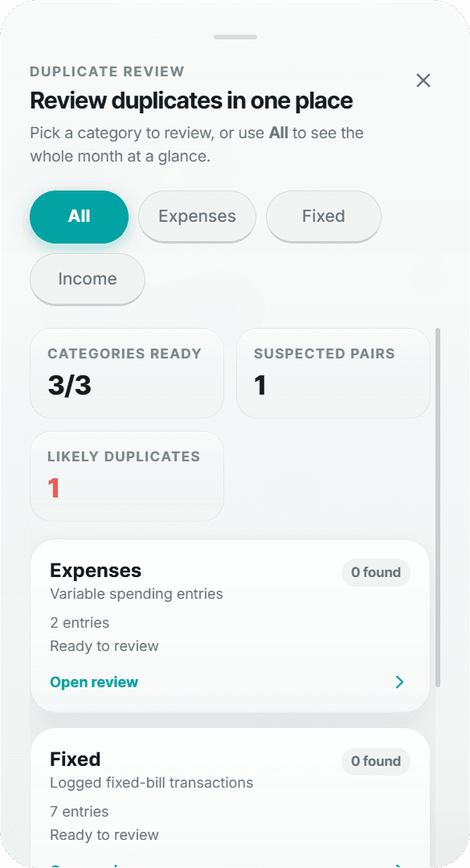The image size is (470, 868).
Task: Click the right chevron on the Fixed card
Action: click(x=399, y=866)
